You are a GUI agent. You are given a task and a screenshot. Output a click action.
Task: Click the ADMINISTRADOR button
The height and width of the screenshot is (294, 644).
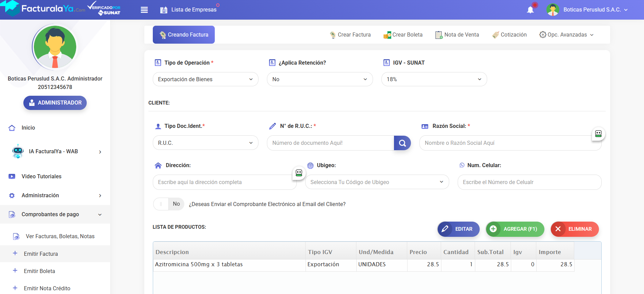click(55, 103)
